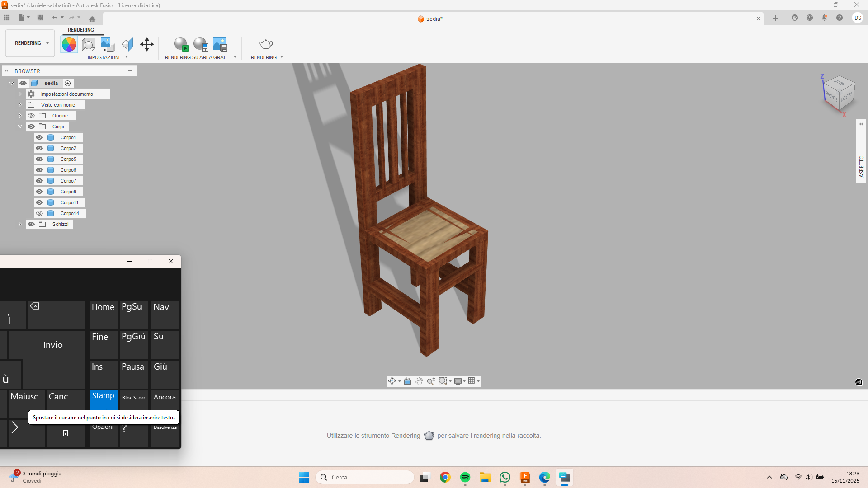Open the IMPOSTAZIONE dropdown arrow
Screen dimensions: 868x488
(126, 57)
